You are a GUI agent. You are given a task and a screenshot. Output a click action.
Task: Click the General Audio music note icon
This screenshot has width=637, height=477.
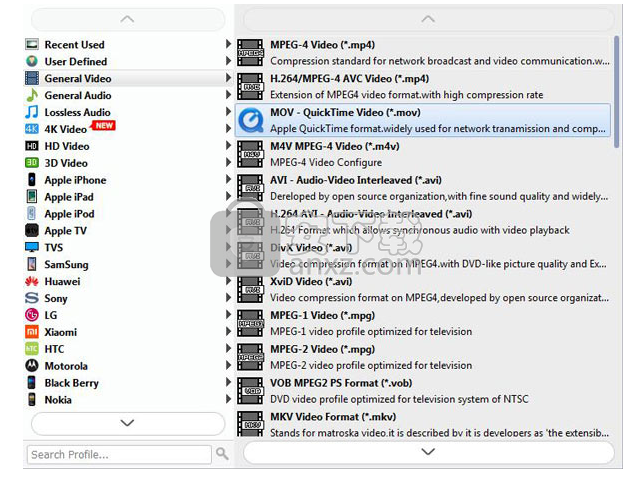coord(32,95)
